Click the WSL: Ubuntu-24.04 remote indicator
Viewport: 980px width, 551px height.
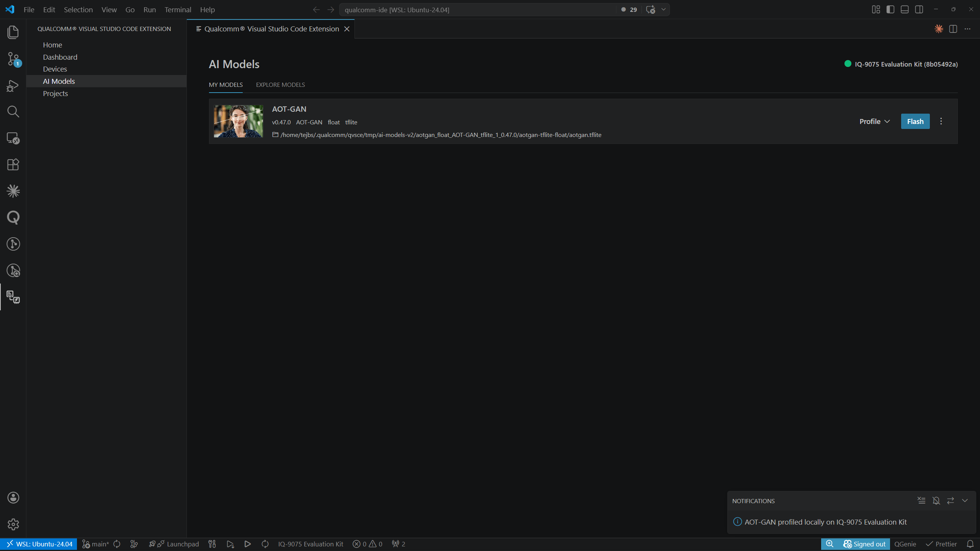(39, 544)
